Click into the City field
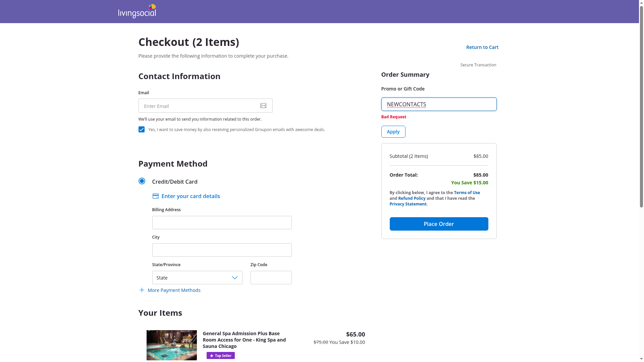This screenshot has height=362, width=644. click(x=222, y=250)
